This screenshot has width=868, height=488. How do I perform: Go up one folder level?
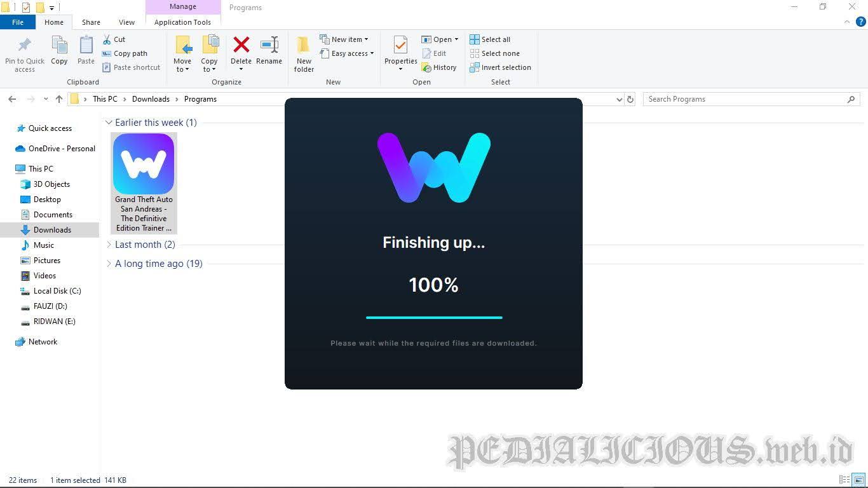pos(59,99)
